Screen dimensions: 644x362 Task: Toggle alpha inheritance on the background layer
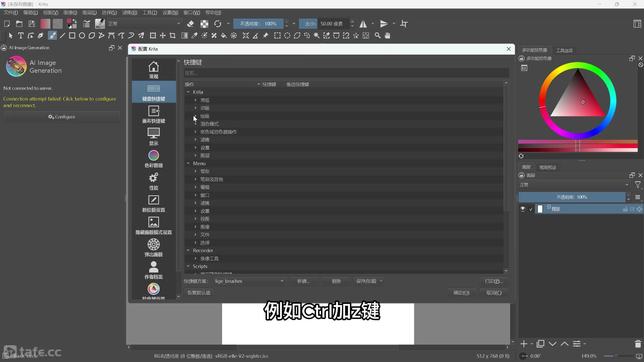click(x=632, y=209)
